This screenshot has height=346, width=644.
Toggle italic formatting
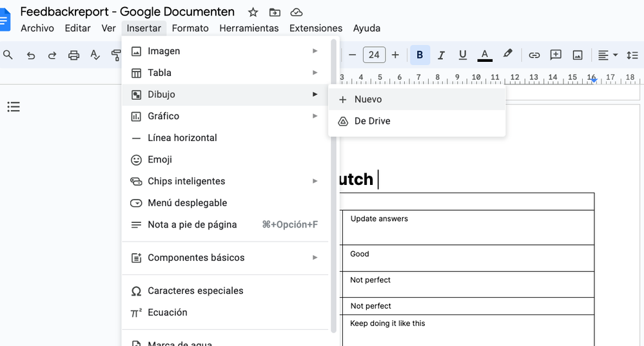[441, 55]
